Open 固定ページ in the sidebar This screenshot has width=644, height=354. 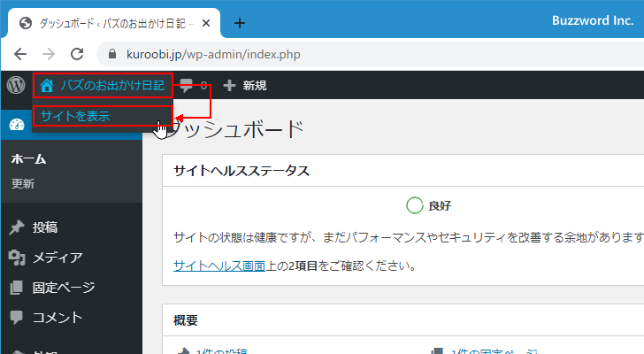tap(64, 288)
